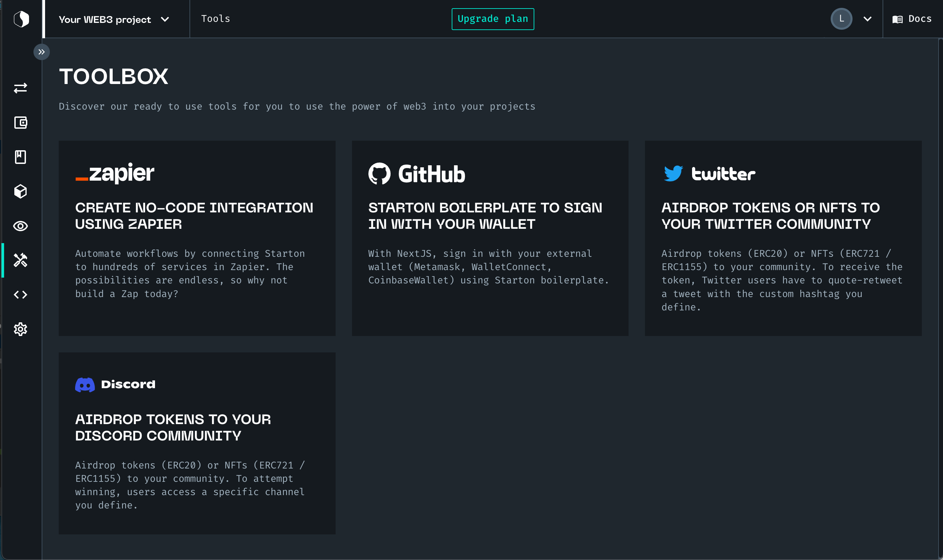The height and width of the screenshot is (560, 943).
Task: Expand the user account chevron menu
Action: point(867,19)
